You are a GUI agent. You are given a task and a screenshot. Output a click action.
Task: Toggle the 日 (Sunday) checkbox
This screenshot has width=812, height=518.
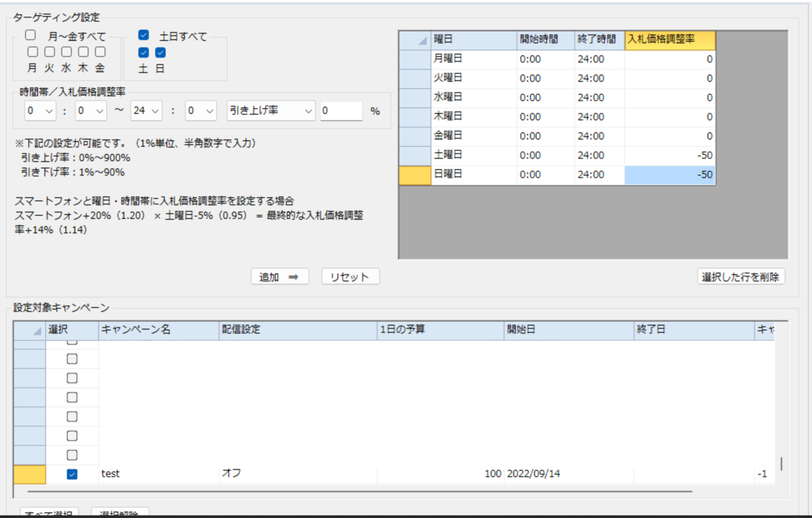pos(160,52)
